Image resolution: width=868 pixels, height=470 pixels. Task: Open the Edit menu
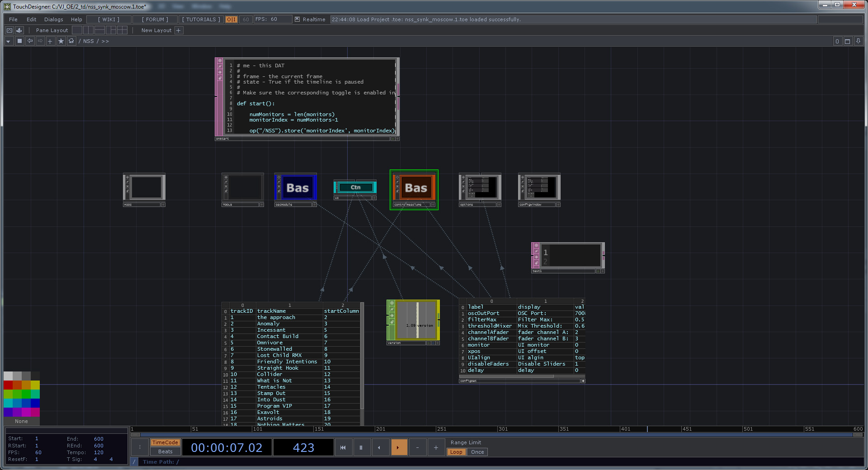pos(31,19)
